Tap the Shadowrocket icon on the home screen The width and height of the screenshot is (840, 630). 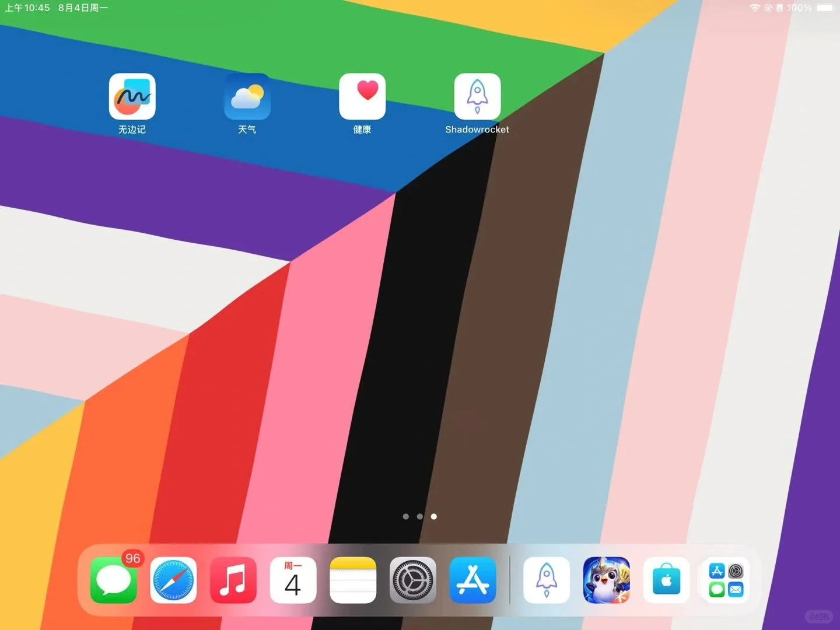(x=477, y=96)
